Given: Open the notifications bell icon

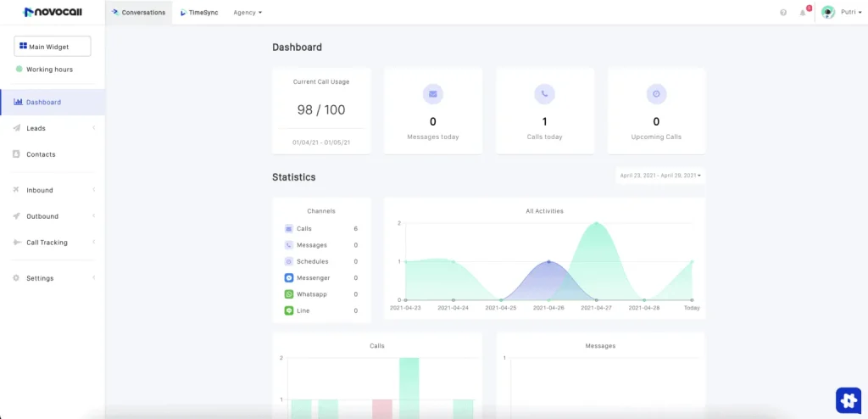Looking at the screenshot, I should tap(803, 12).
